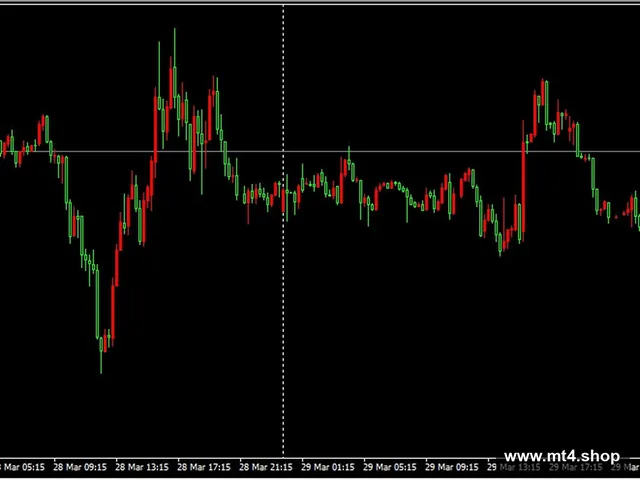Viewport: 640px width, 480px height.
Task: Click the 28 Mar 09:15 time label
Action: 80,467
